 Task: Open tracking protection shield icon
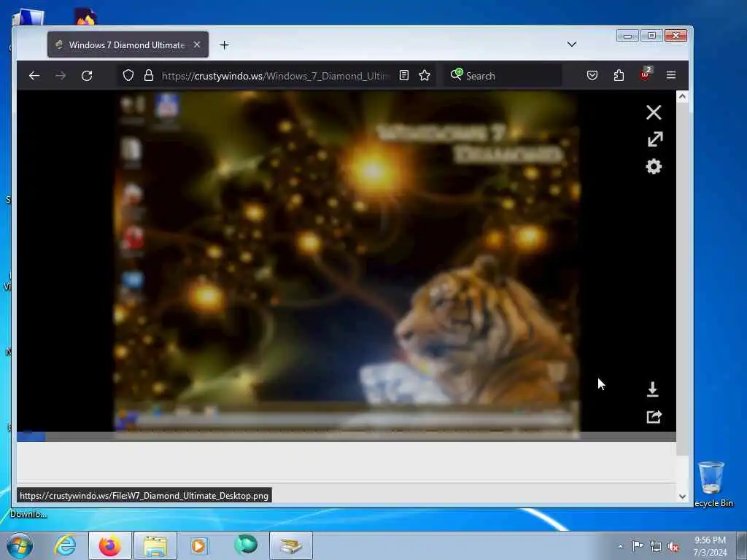(128, 76)
